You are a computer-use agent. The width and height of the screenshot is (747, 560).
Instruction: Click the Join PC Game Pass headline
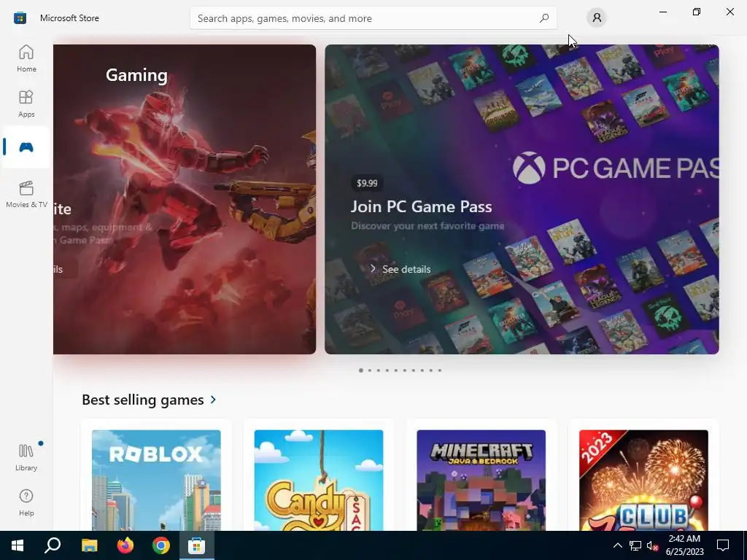(x=421, y=206)
